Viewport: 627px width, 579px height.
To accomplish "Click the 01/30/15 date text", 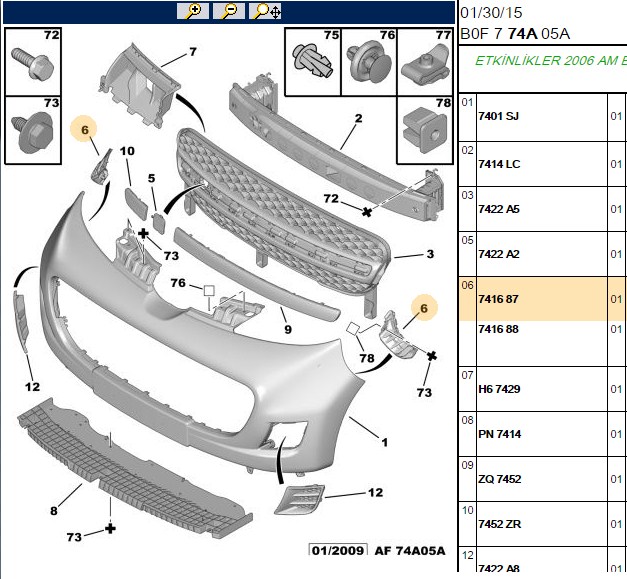I will tap(491, 13).
